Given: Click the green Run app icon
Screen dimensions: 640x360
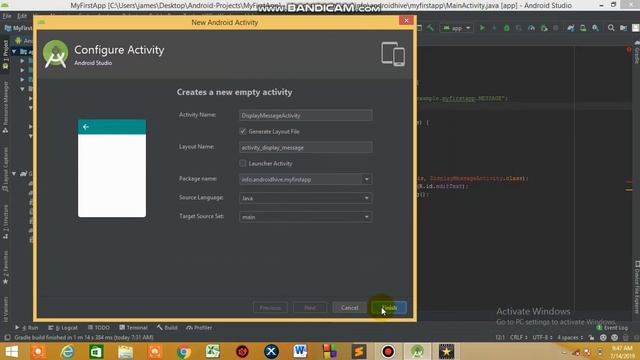Looking at the screenshot, I should coord(482,28).
